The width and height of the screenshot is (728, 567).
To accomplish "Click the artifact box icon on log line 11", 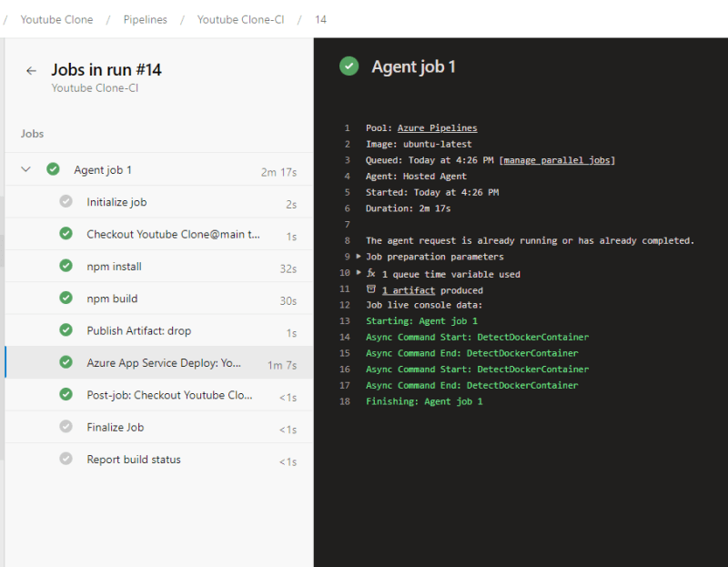I will tap(371, 289).
